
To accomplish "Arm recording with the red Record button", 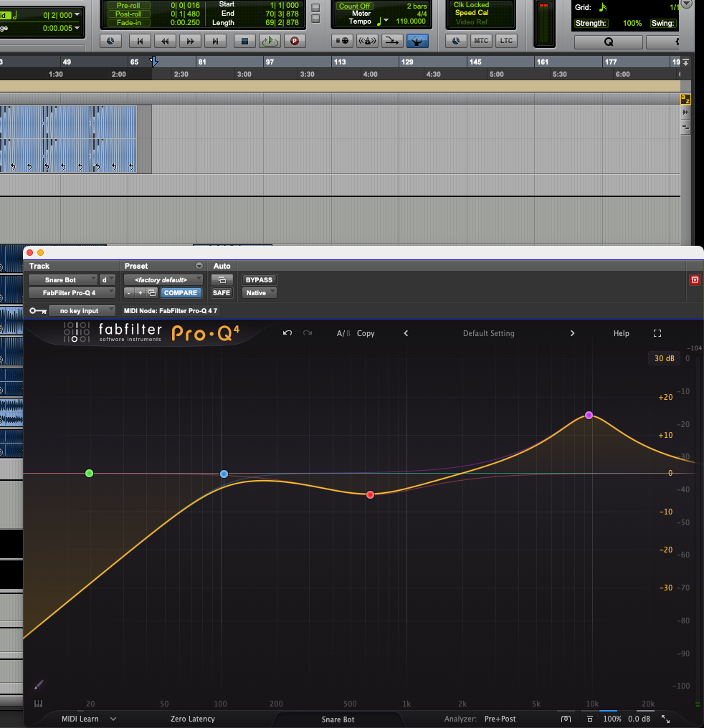I will pyautogui.click(x=295, y=41).
